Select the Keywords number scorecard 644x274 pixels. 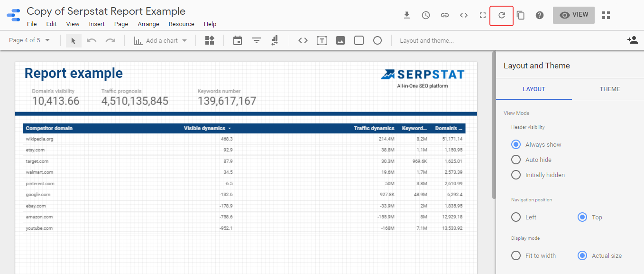[227, 97]
